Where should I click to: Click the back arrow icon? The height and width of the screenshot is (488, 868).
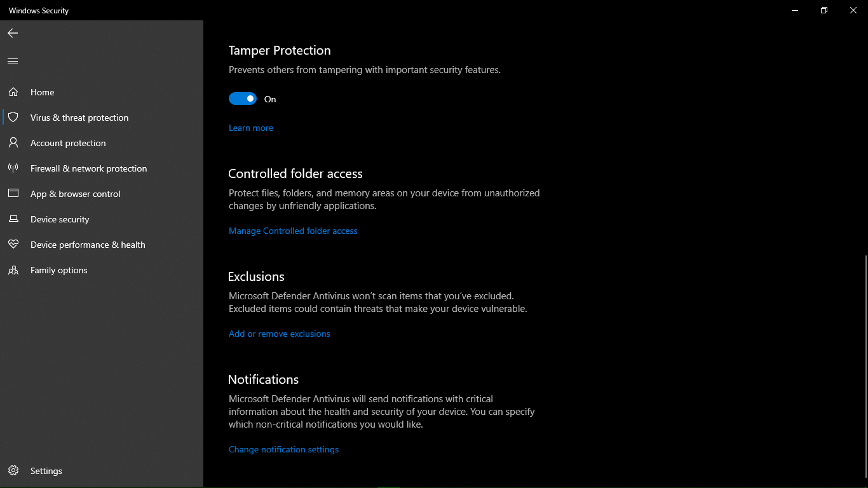click(x=13, y=33)
